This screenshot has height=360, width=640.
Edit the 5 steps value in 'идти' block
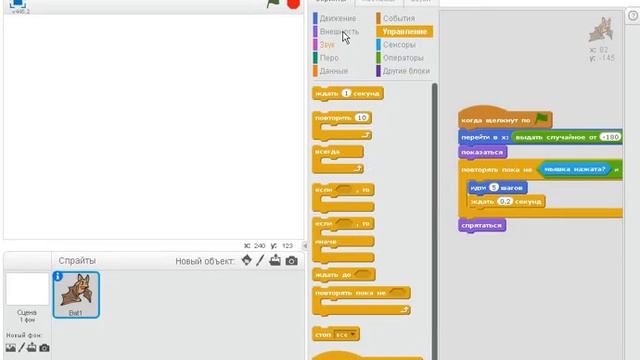tap(494, 187)
